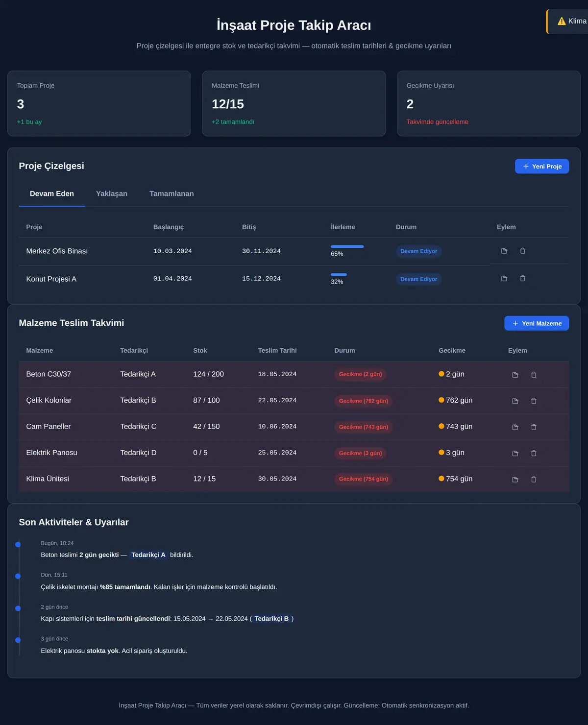
Task: Add a material with Yeni Malzeme
Action: 537,323
